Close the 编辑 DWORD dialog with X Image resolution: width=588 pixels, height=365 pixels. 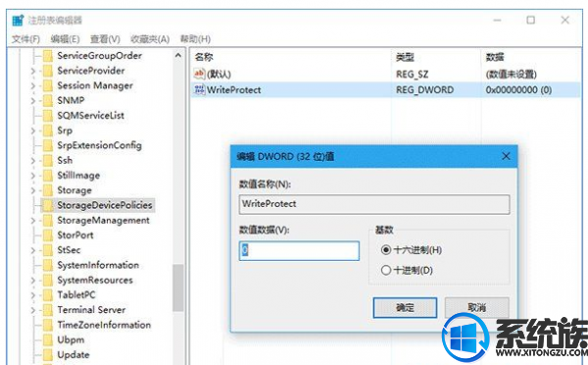click(506, 156)
